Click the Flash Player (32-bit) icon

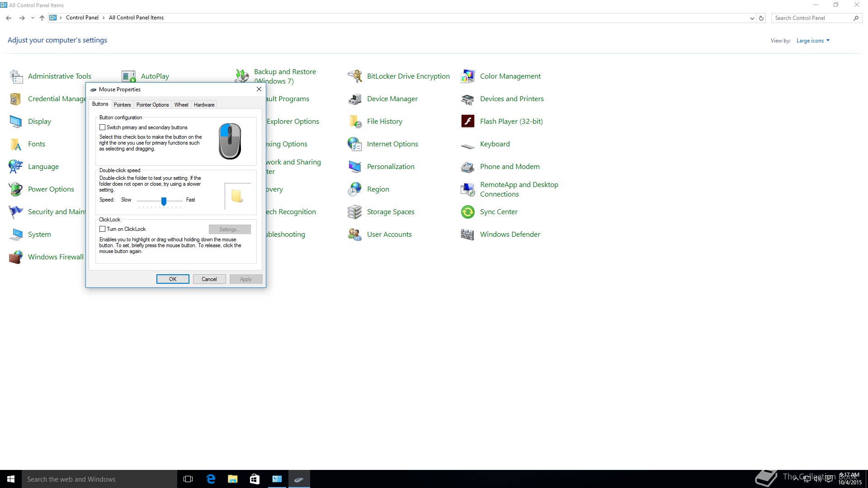click(x=468, y=122)
